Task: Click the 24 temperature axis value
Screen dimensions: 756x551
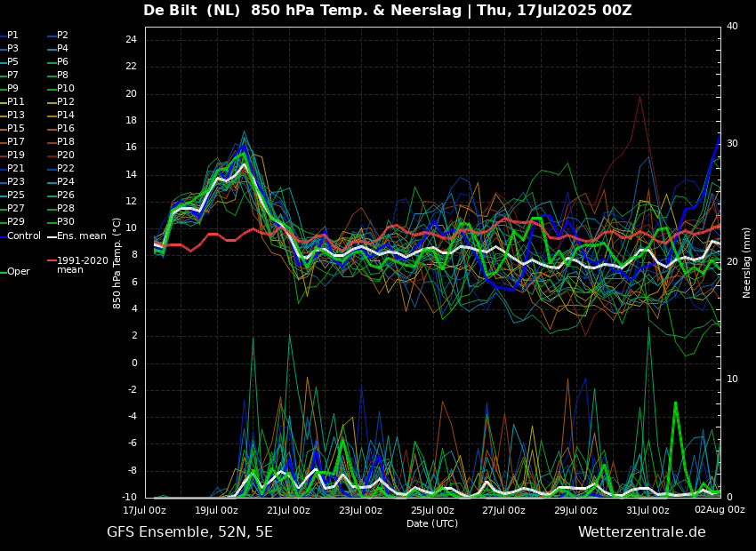Action: (x=131, y=39)
